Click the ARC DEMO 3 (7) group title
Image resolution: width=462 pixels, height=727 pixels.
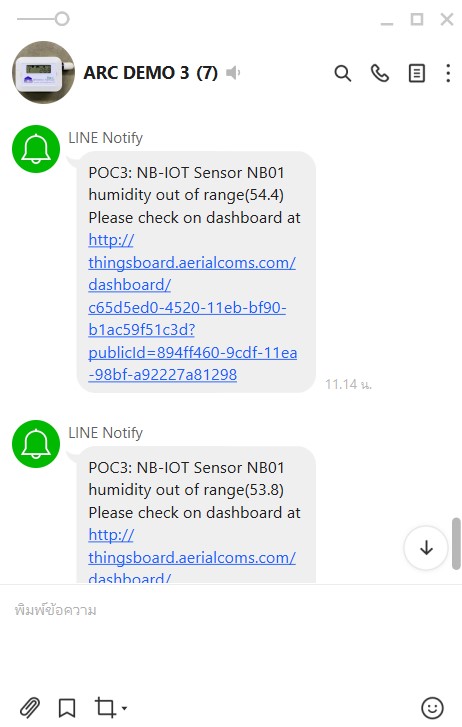[150, 73]
